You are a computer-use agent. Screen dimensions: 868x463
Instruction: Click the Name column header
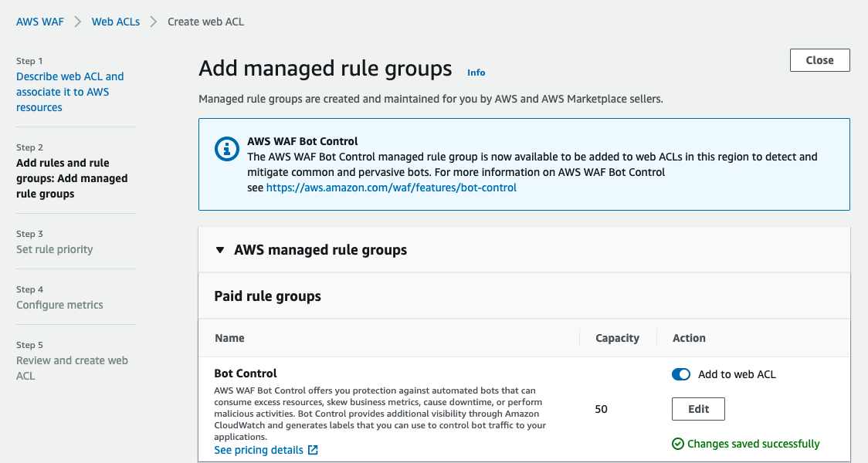pos(229,338)
